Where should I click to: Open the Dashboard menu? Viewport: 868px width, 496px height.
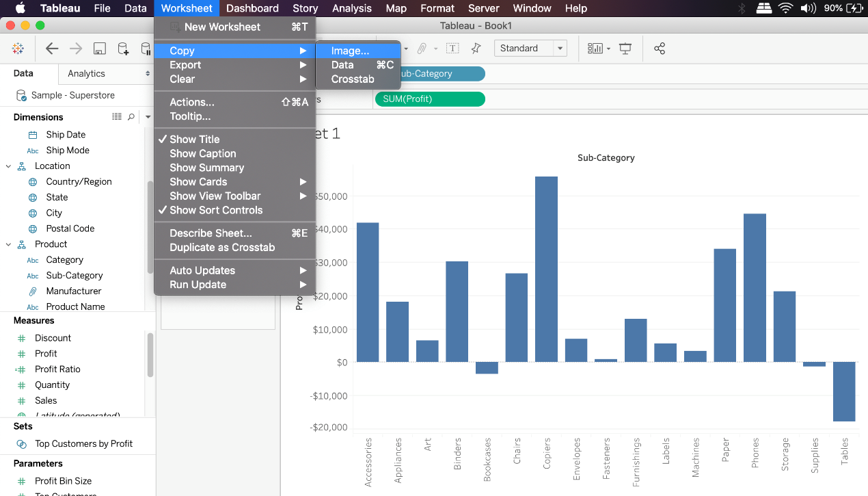click(252, 8)
